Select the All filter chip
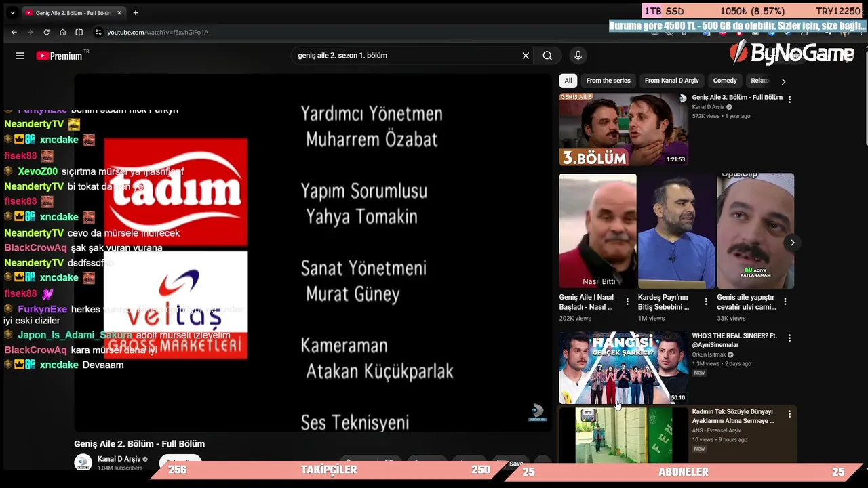The height and width of the screenshot is (488, 868). (568, 81)
